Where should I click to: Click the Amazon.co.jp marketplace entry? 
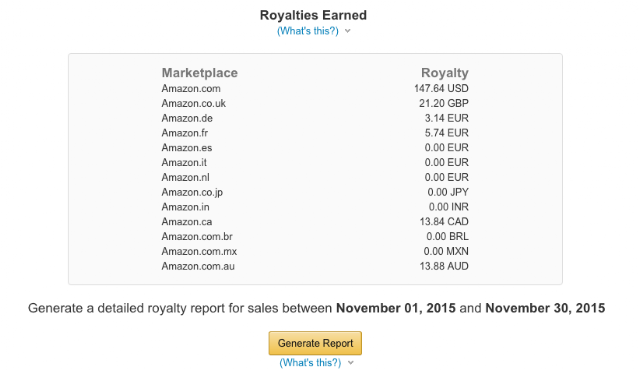(192, 192)
